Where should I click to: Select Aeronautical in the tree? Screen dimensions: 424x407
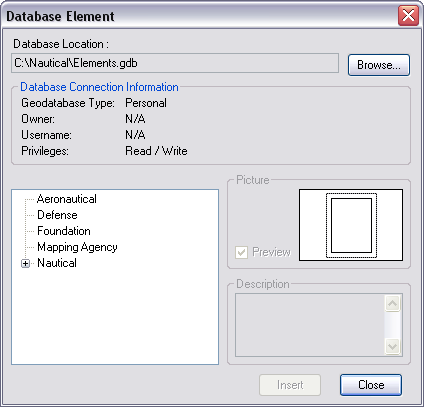point(67,199)
